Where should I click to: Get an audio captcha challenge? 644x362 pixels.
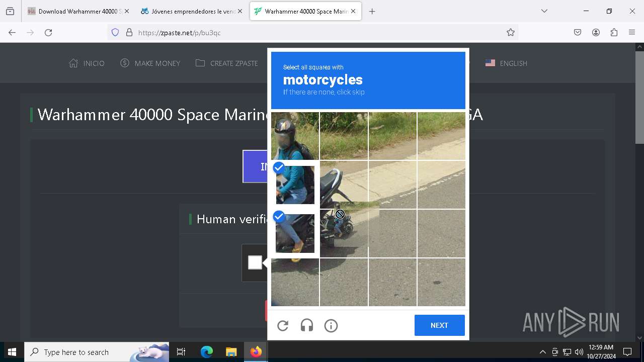point(307,326)
